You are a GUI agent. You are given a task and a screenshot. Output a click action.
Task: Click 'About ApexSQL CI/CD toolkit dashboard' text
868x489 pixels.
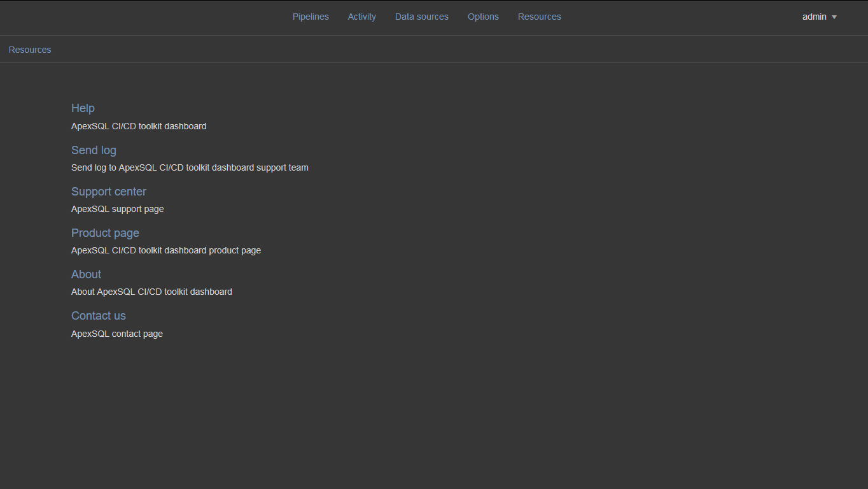tap(151, 292)
